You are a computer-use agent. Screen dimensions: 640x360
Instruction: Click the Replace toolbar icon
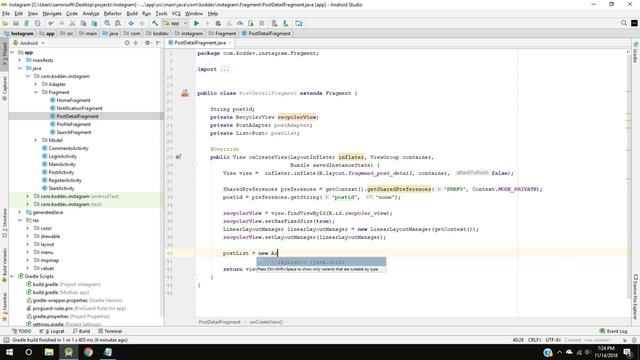(118, 23)
